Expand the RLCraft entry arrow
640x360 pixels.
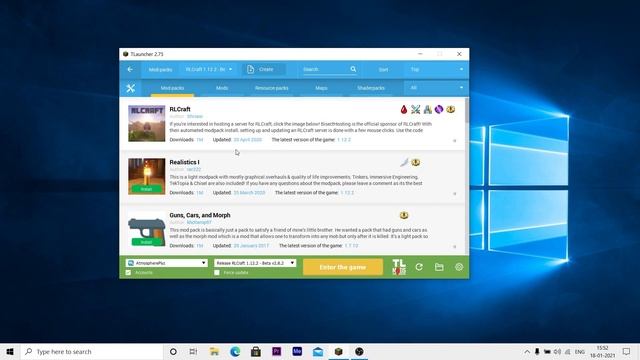click(x=455, y=140)
